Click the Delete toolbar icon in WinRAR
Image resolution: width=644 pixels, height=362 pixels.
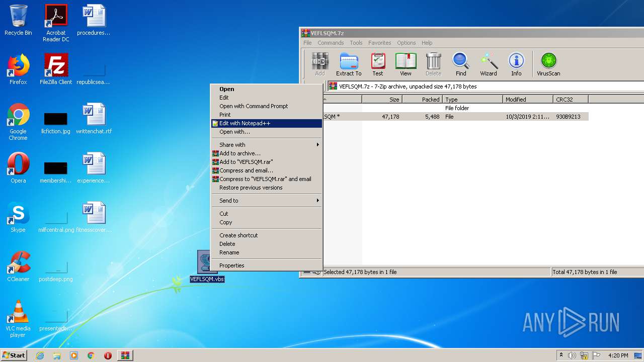[x=433, y=64]
